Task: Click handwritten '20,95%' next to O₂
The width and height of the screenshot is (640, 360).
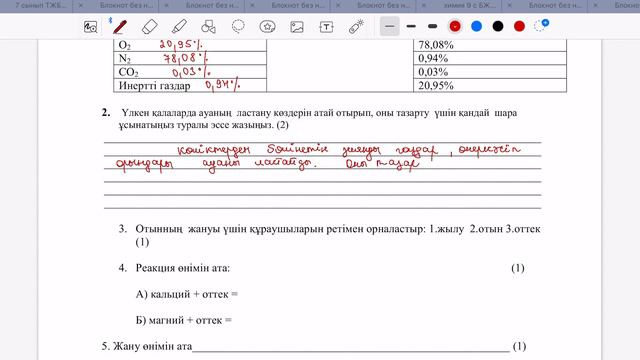Action: (x=180, y=44)
